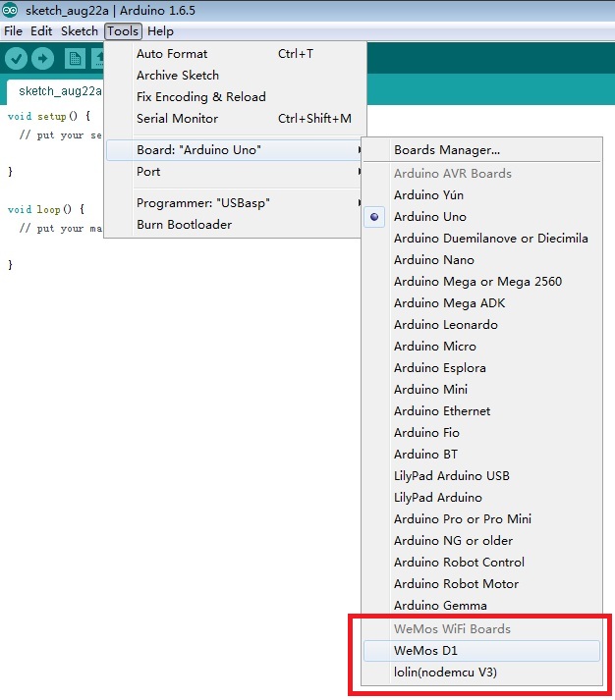Select the Arduino Nano board
Viewport: 615px width, 700px height.
(481, 260)
